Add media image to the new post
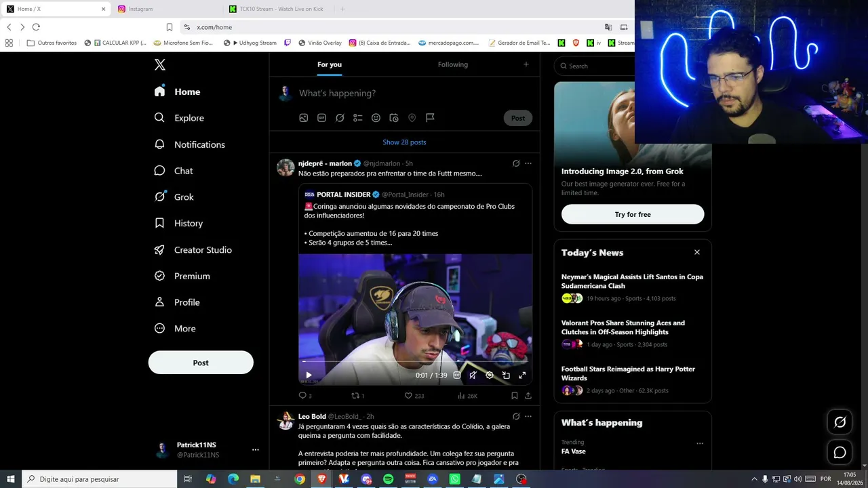The width and height of the screenshot is (868, 488). [x=304, y=118]
